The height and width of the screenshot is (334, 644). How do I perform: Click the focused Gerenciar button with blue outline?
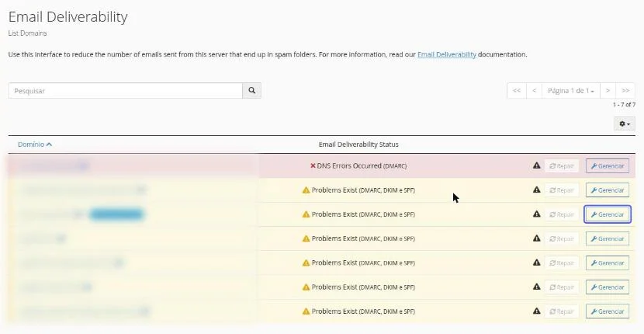(x=608, y=214)
